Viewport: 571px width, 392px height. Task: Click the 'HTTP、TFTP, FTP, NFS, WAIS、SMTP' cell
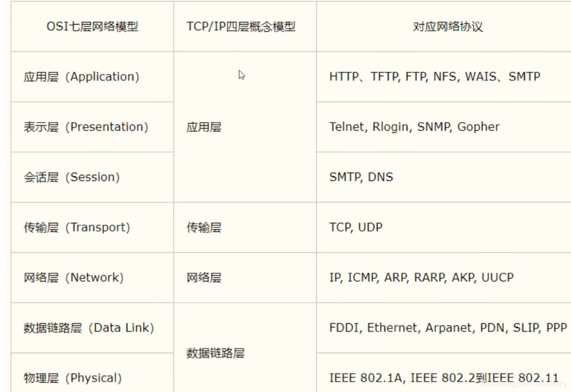pos(444,77)
